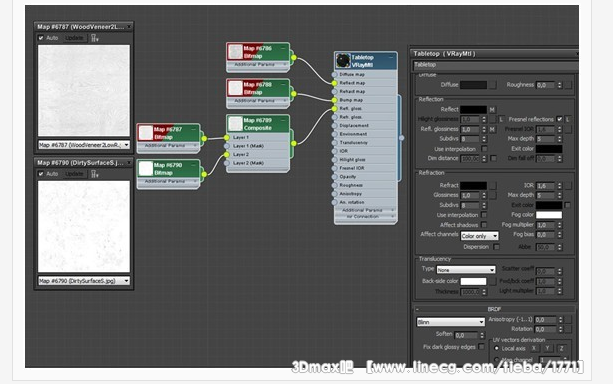This screenshot has width=613, height=384.
Task: Disable the Fresnel reflections checkbox
Action: click(559, 119)
